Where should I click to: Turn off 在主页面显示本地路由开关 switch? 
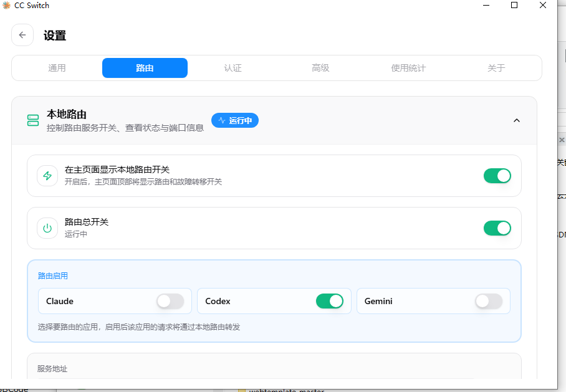(x=497, y=176)
